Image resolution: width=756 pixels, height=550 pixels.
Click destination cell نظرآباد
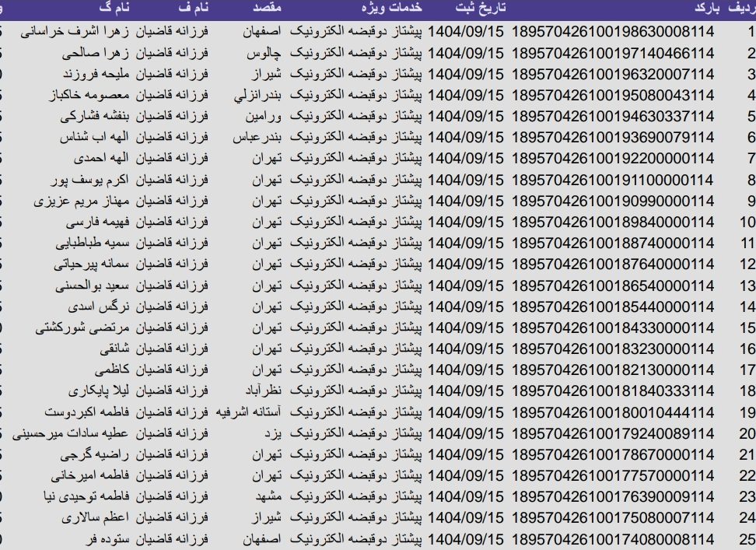click(x=264, y=391)
